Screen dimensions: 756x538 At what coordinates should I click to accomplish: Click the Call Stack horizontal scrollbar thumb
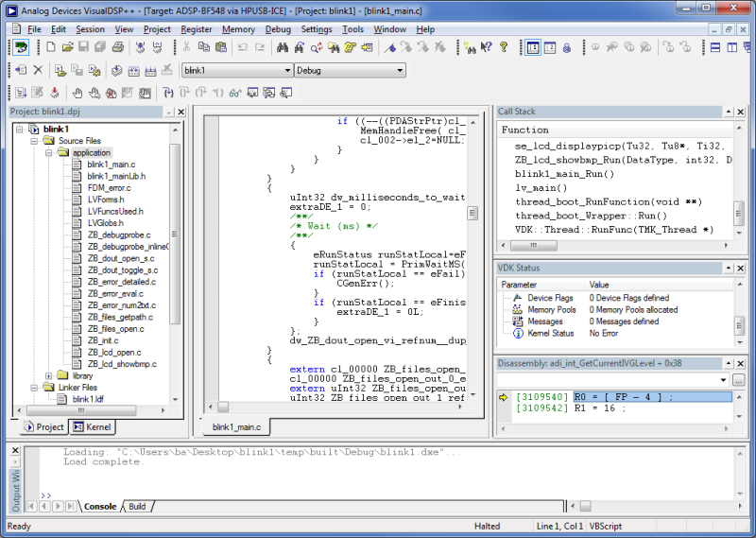click(x=534, y=246)
